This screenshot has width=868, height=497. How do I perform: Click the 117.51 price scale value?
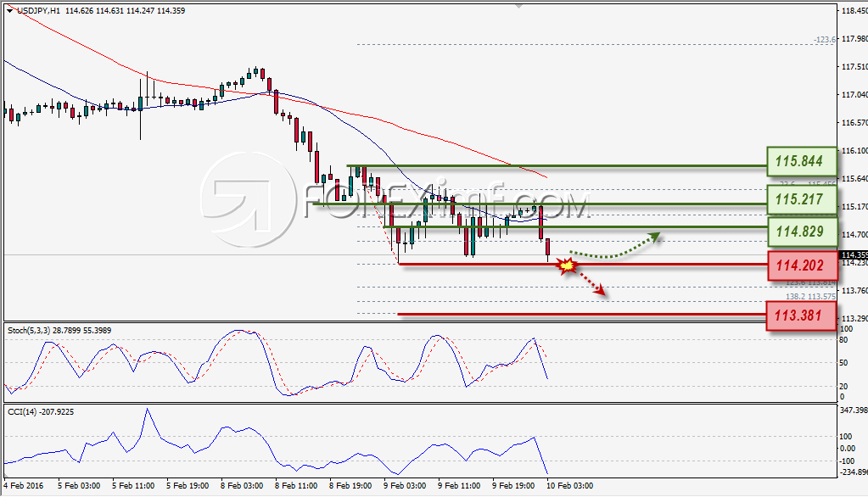pos(854,66)
